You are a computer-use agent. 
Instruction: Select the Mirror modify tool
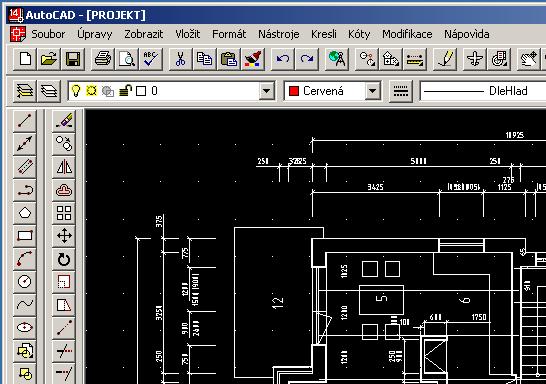point(64,166)
